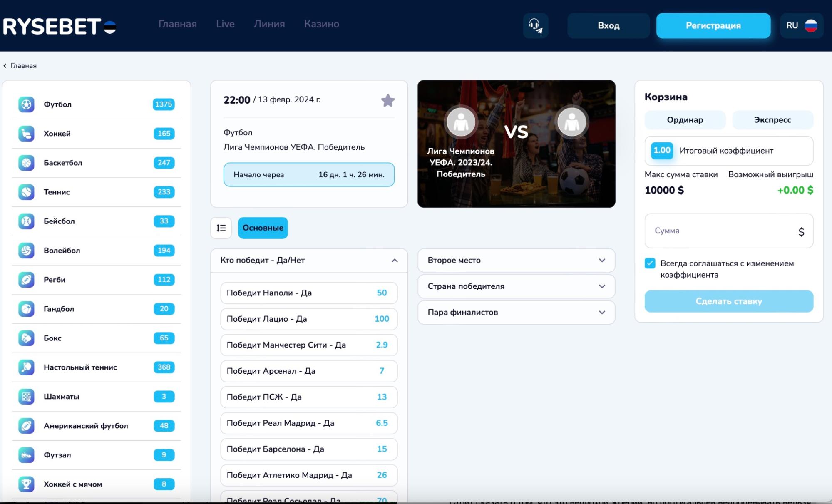Click the Теннис sport icon
Viewport: 832px width, 504px height.
click(26, 192)
